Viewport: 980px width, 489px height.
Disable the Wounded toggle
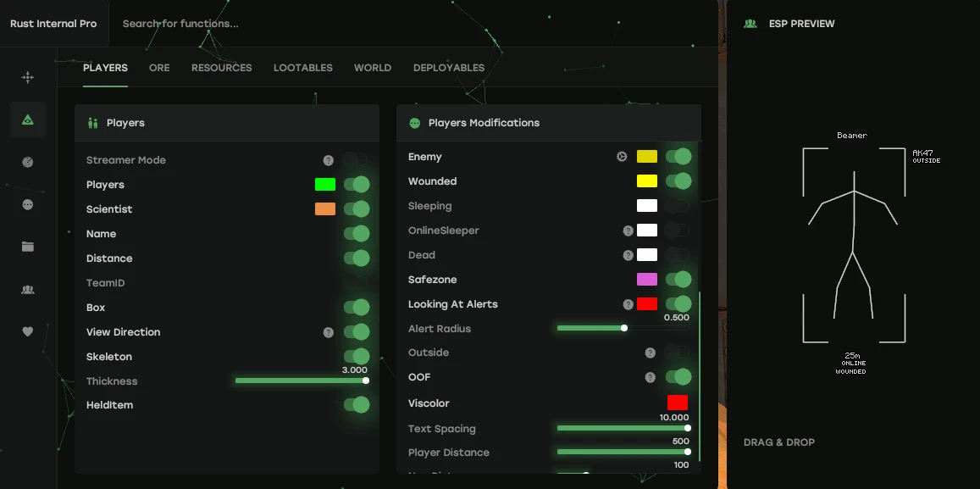(x=678, y=181)
